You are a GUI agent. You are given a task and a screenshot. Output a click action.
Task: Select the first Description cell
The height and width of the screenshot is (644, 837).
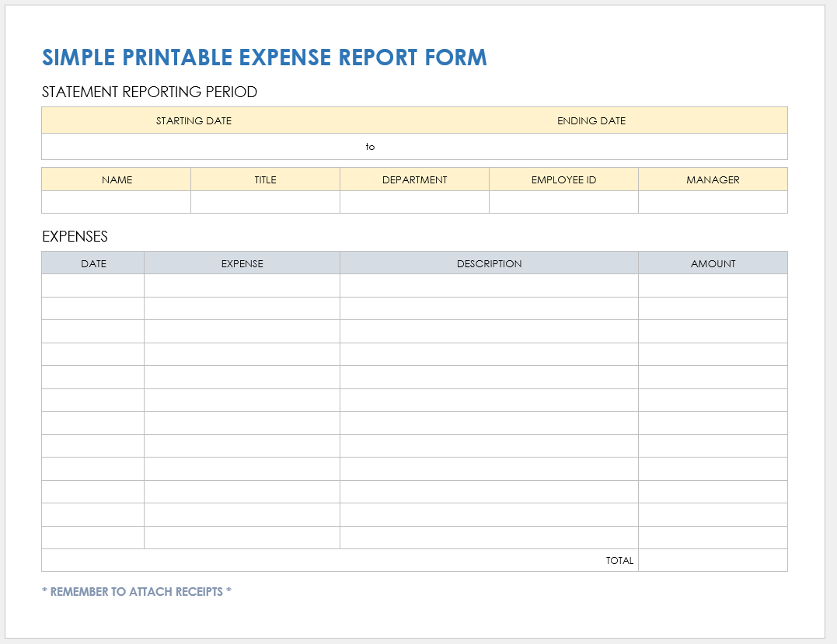click(488, 285)
